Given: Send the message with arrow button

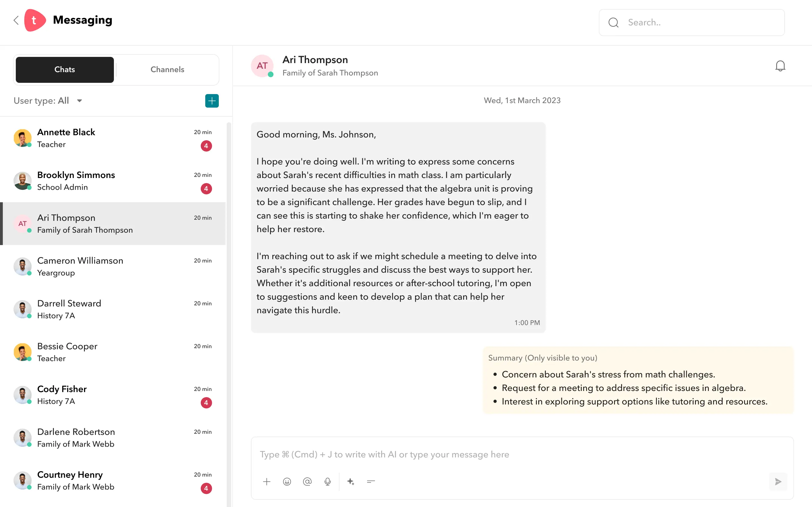Looking at the screenshot, I should click(778, 482).
